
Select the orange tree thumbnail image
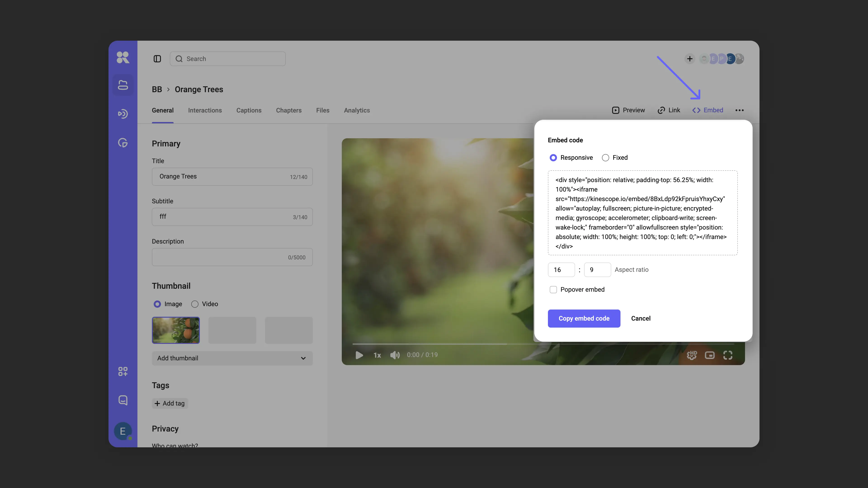tap(176, 330)
